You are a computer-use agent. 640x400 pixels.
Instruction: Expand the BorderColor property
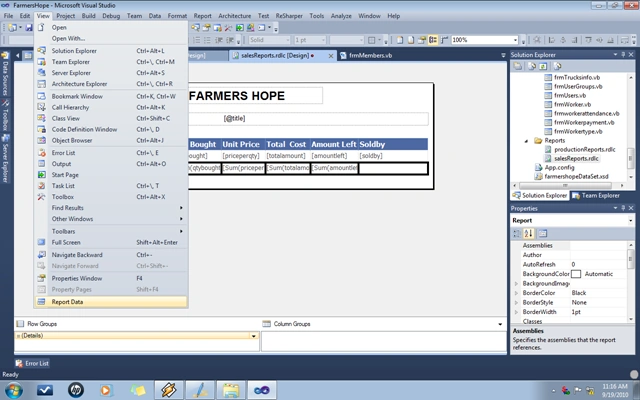point(516,293)
